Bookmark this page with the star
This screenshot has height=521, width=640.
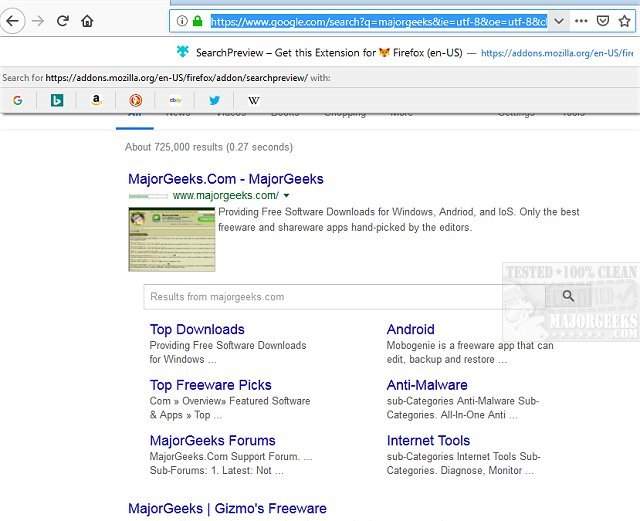click(624, 21)
